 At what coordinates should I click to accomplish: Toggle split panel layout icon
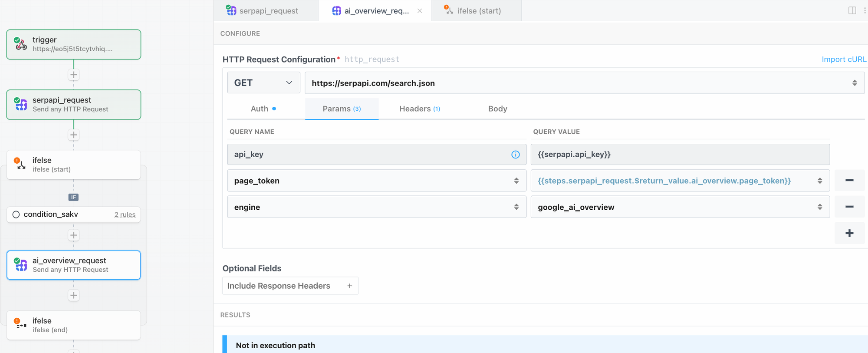(x=852, y=11)
